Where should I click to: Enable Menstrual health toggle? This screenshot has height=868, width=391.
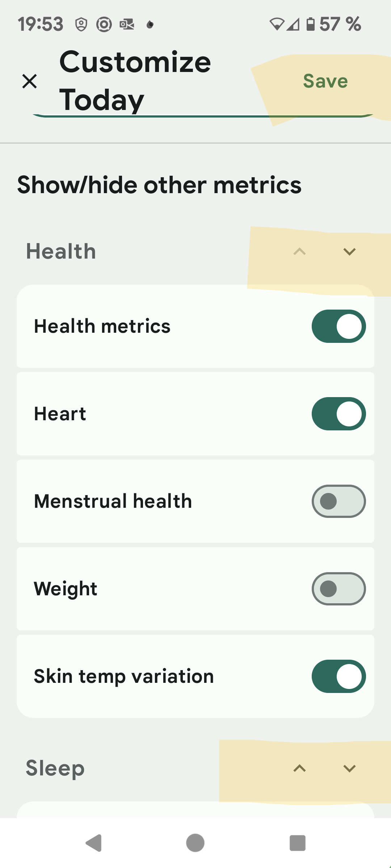[339, 501]
